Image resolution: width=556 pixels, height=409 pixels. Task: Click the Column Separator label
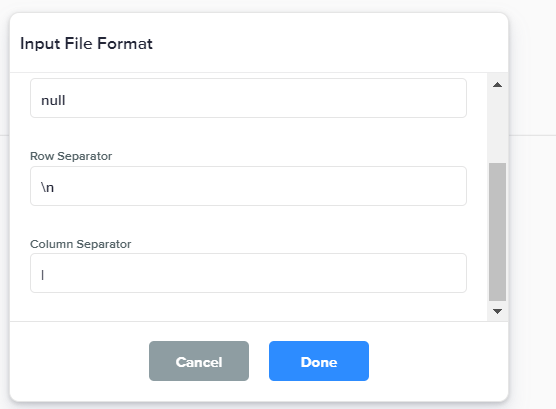(x=80, y=244)
